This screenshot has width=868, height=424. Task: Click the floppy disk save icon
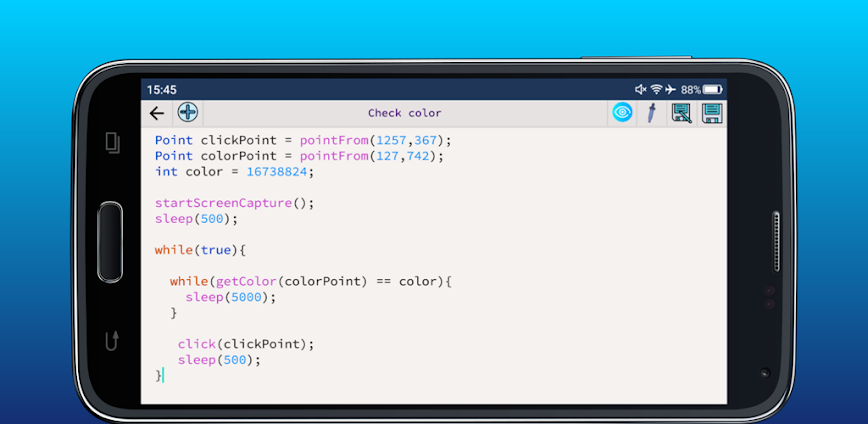click(x=711, y=113)
